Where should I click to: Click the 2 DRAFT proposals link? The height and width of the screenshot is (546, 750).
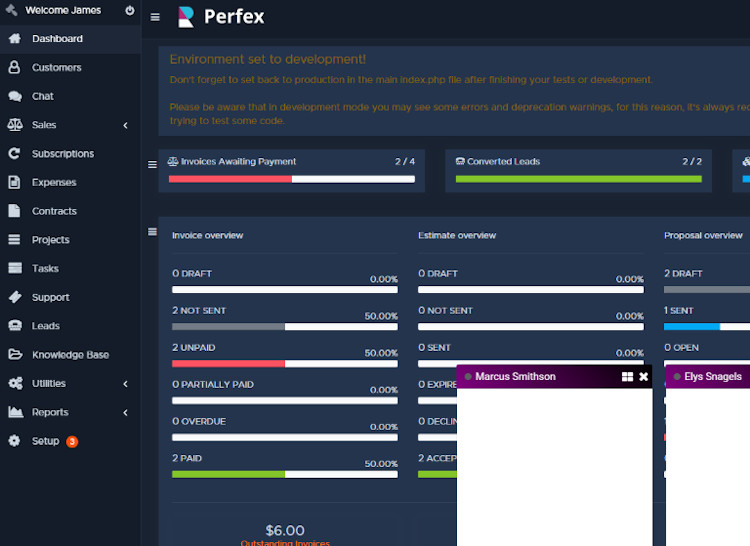(x=683, y=273)
